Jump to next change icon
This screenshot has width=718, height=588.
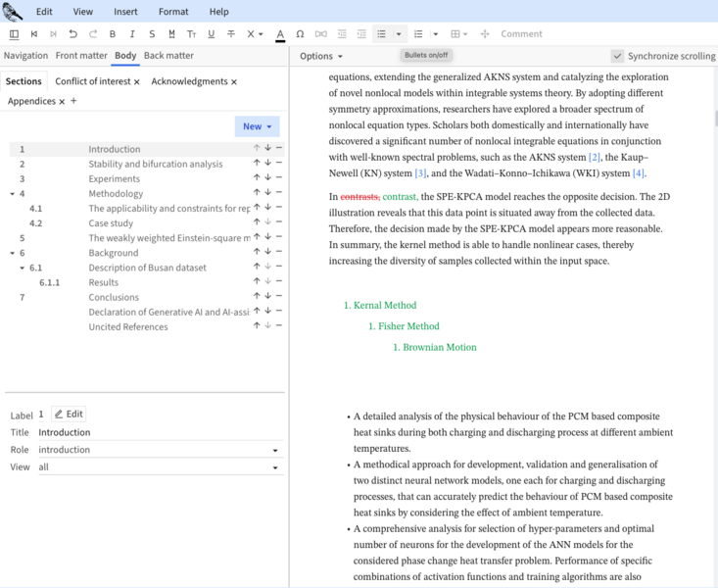54,34
